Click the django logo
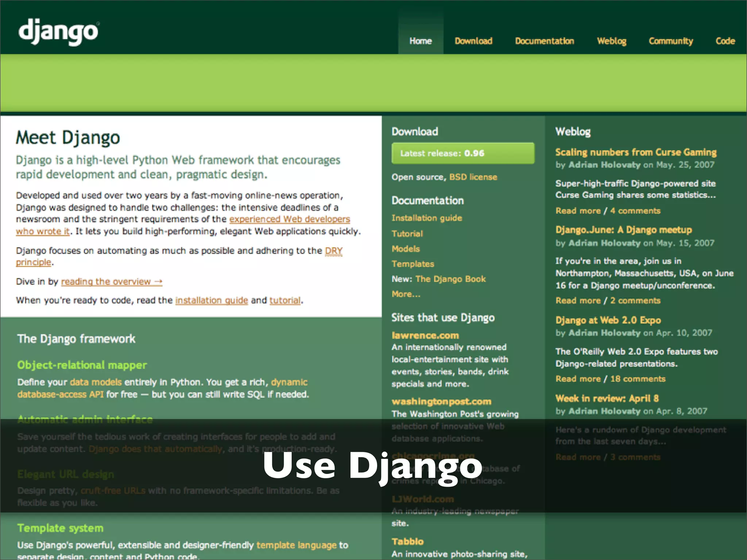 click(x=58, y=32)
